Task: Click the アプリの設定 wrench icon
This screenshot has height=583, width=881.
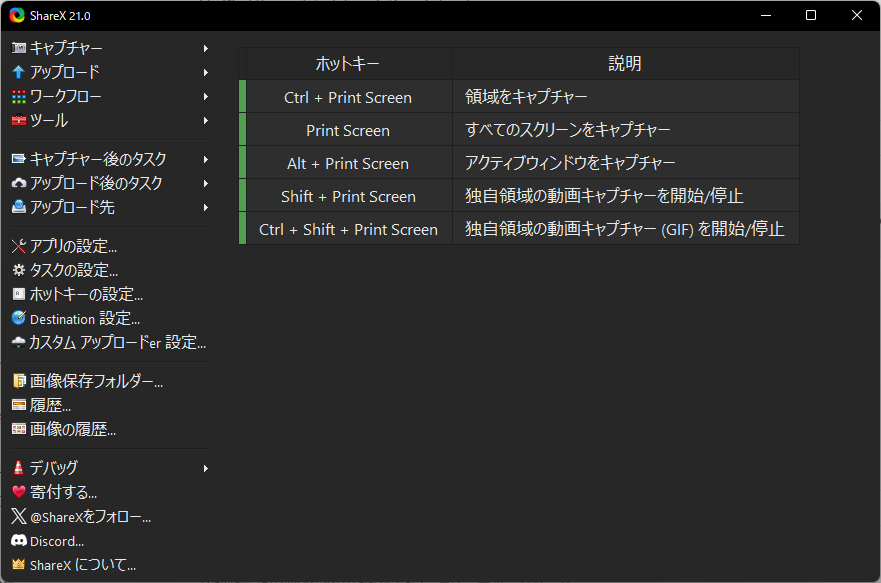Action: click(19, 247)
